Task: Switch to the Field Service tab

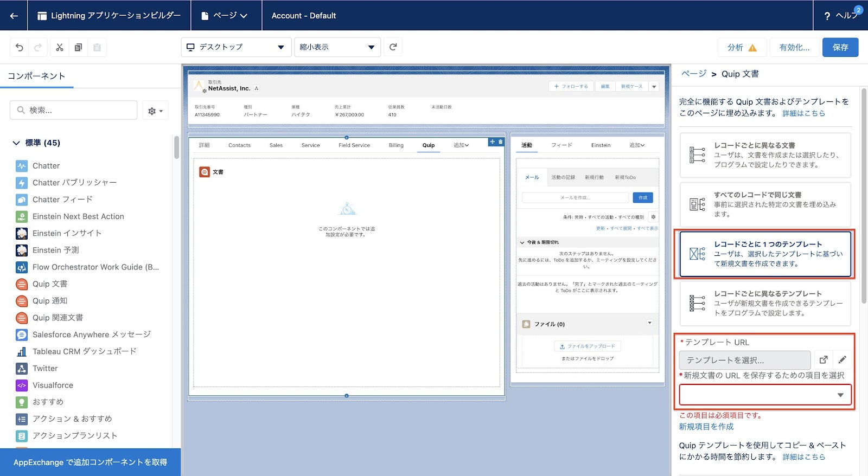Action: coord(354,145)
